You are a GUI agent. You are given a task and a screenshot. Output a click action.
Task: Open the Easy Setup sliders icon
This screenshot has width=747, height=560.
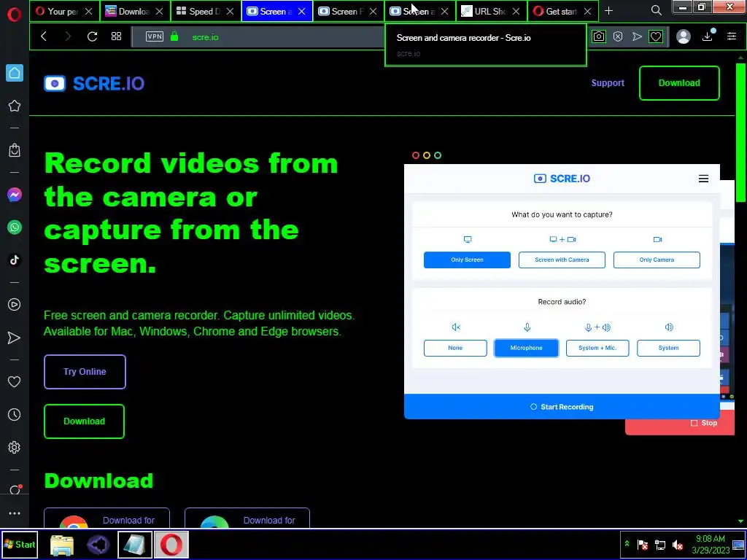(732, 36)
